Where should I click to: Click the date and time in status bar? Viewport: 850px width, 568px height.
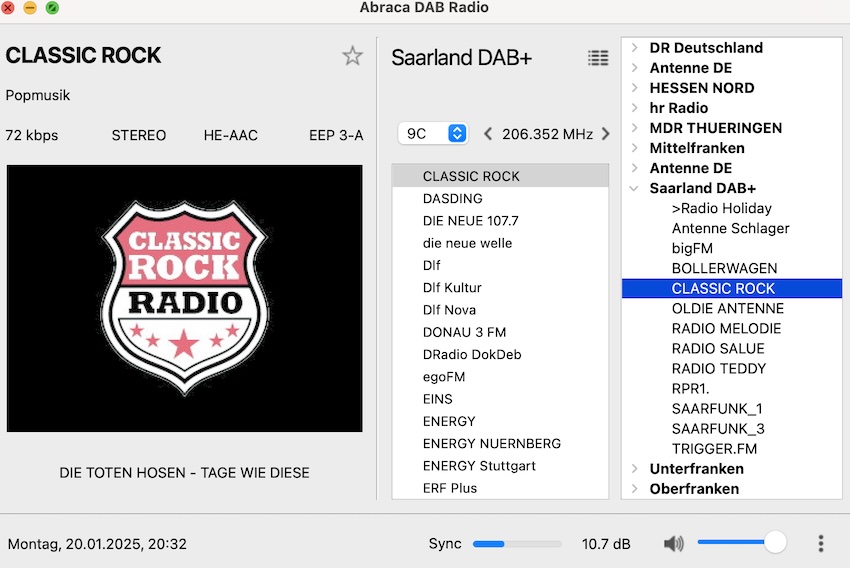(x=97, y=544)
